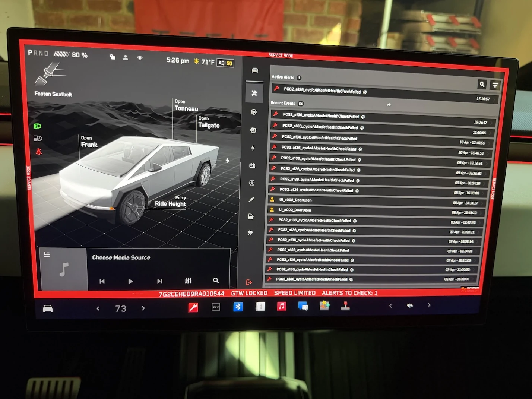Screen dimensions: 532x399
Task: Skip to previous media track
Action: point(102,281)
